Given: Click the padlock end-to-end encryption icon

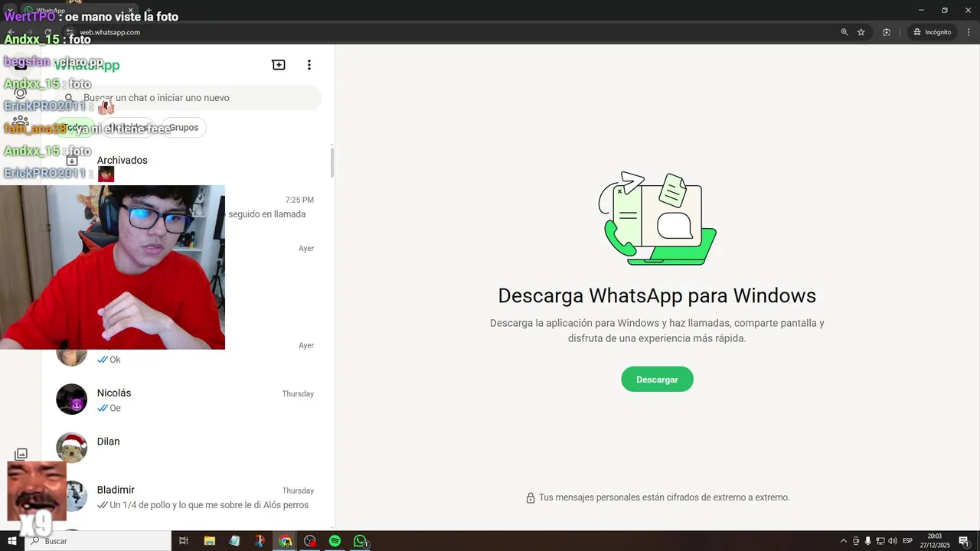Looking at the screenshot, I should [x=531, y=497].
